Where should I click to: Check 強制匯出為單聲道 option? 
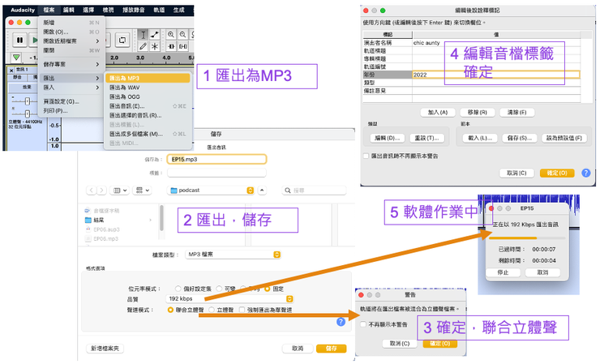[242, 310]
